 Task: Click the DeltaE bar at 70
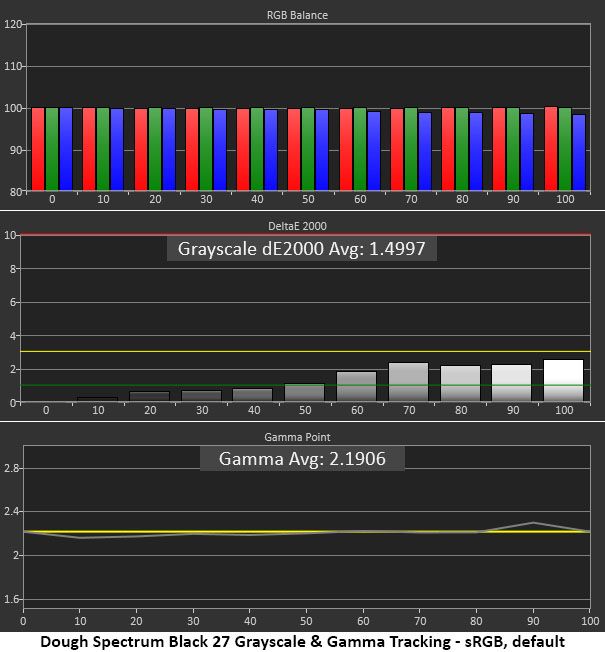pyautogui.click(x=408, y=382)
